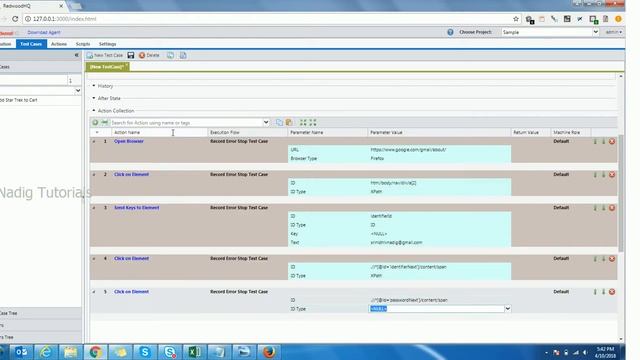Screen dimensions: 640x360
Task: Collapse action row 1 Open Browser
Action: point(94,141)
